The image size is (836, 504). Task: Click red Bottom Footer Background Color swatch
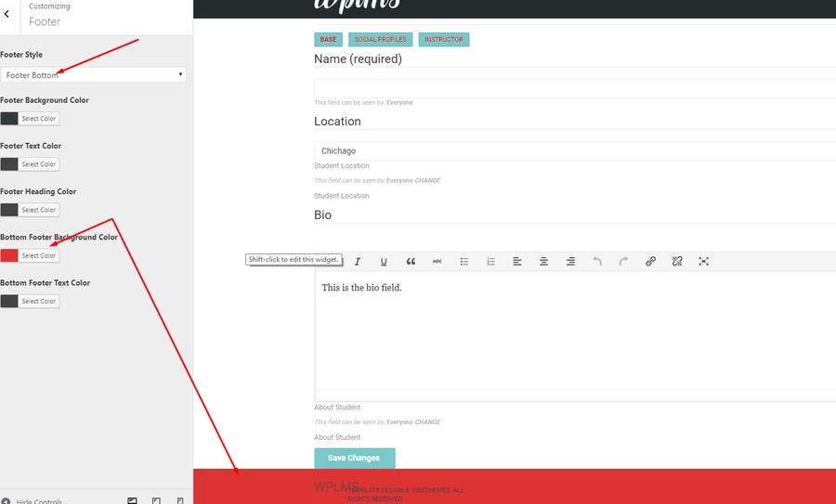[x=9, y=255]
